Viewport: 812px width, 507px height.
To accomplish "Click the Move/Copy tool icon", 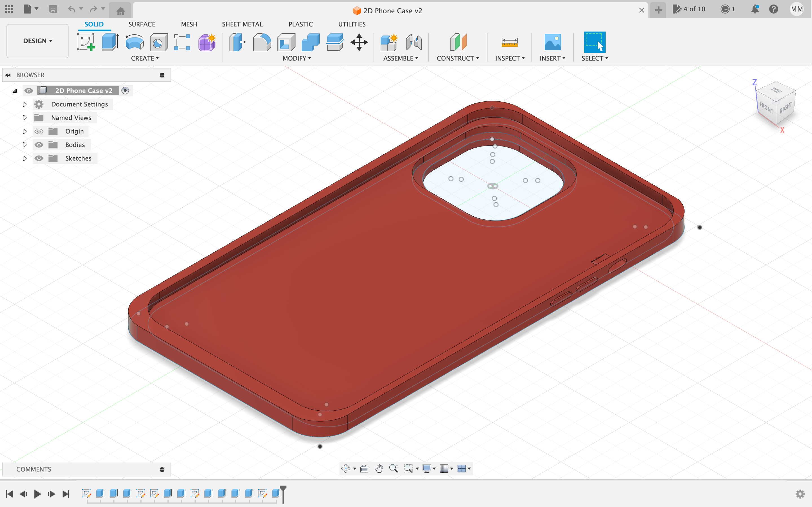I will point(359,42).
